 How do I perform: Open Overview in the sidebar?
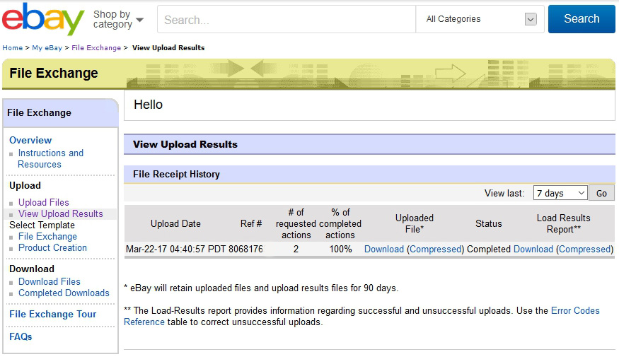click(x=30, y=140)
